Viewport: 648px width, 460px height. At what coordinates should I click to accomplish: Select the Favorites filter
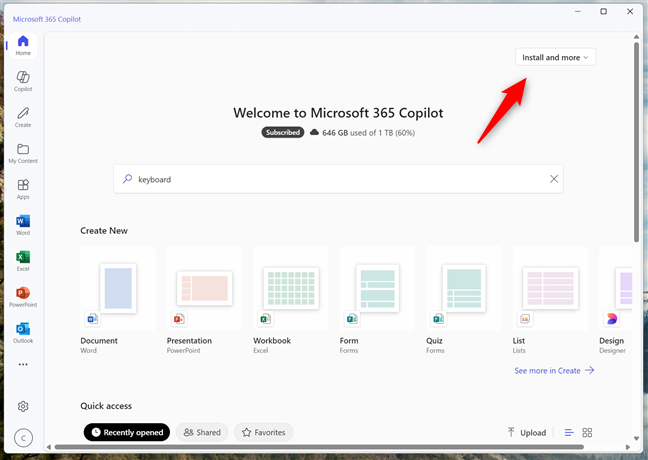264,432
